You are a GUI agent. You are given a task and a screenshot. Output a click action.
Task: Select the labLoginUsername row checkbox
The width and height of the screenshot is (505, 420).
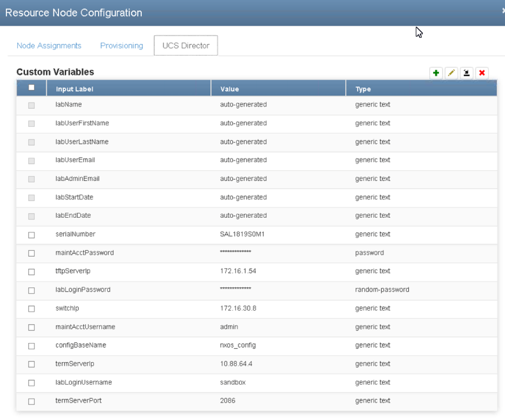31,383
